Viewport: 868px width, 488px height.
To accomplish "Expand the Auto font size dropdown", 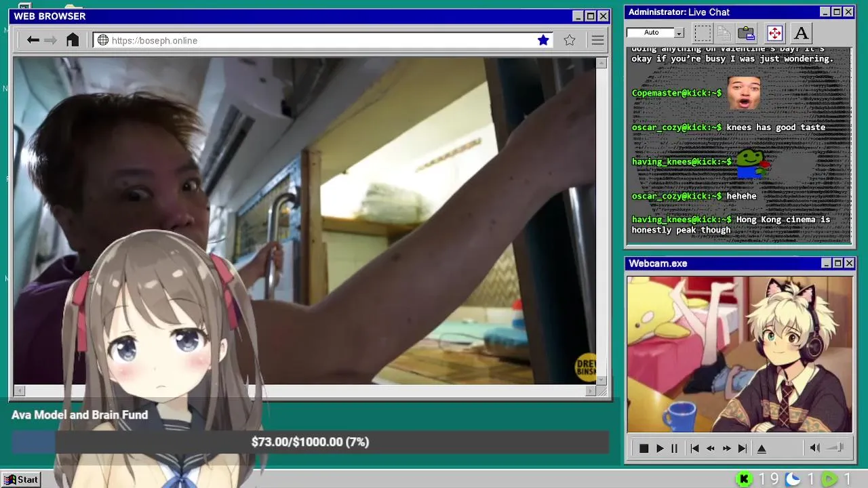I will 679,33.
